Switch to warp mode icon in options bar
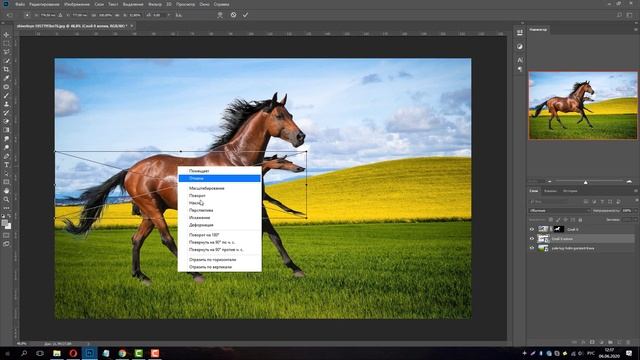Screen dimensions: 640x360 [220, 15]
